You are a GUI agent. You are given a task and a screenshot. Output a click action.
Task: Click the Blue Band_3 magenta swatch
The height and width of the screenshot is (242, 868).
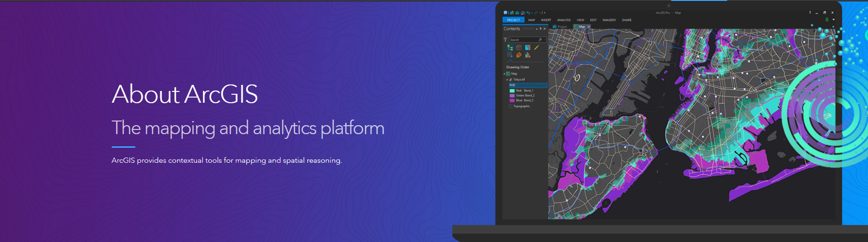512,100
